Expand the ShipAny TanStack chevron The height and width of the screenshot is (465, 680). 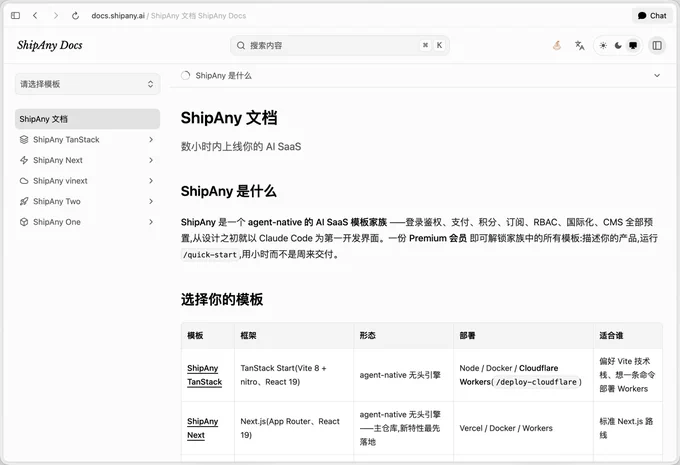coord(151,140)
